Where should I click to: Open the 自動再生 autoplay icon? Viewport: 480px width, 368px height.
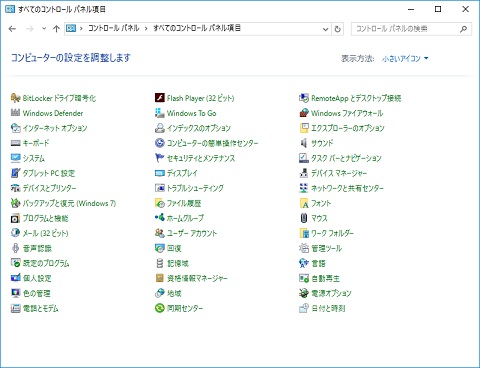(304, 278)
